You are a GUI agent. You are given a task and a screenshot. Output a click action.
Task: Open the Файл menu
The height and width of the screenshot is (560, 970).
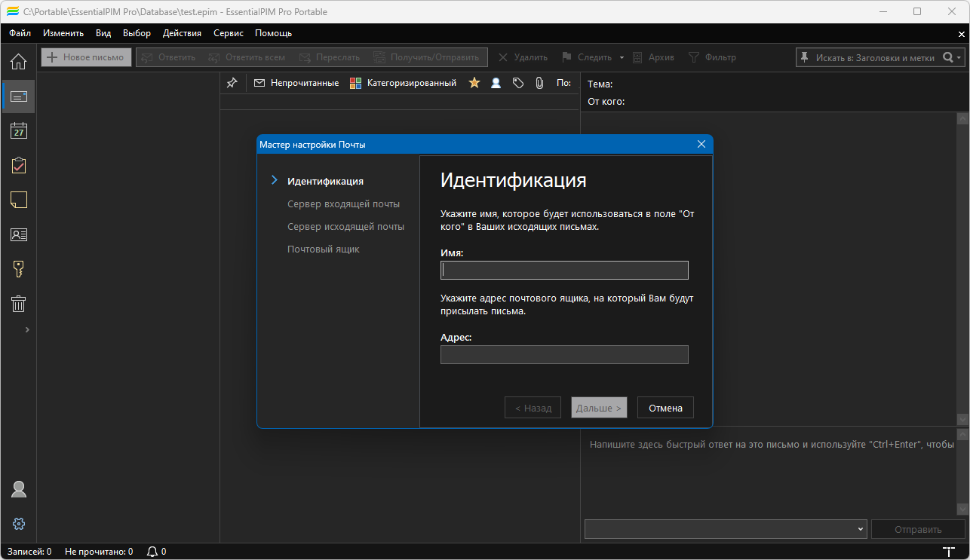(20, 33)
